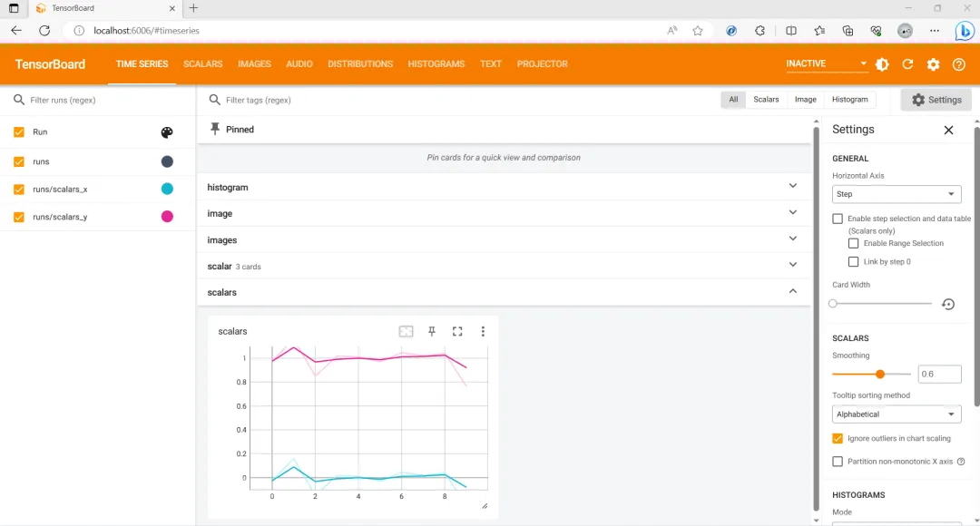Open the Horizontal Axis dropdown
This screenshot has width=980, height=526.
[x=897, y=194]
